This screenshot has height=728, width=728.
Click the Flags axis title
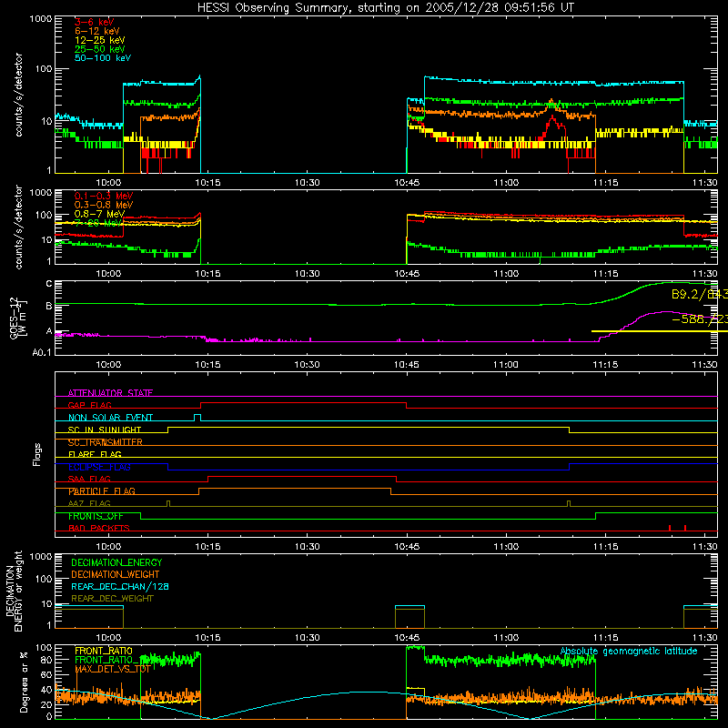[36, 454]
